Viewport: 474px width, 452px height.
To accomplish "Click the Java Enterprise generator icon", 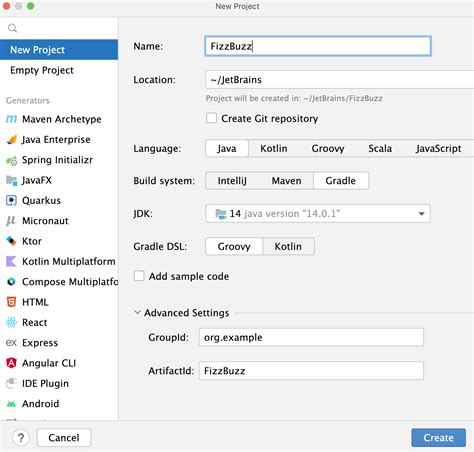I will click(11, 139).
